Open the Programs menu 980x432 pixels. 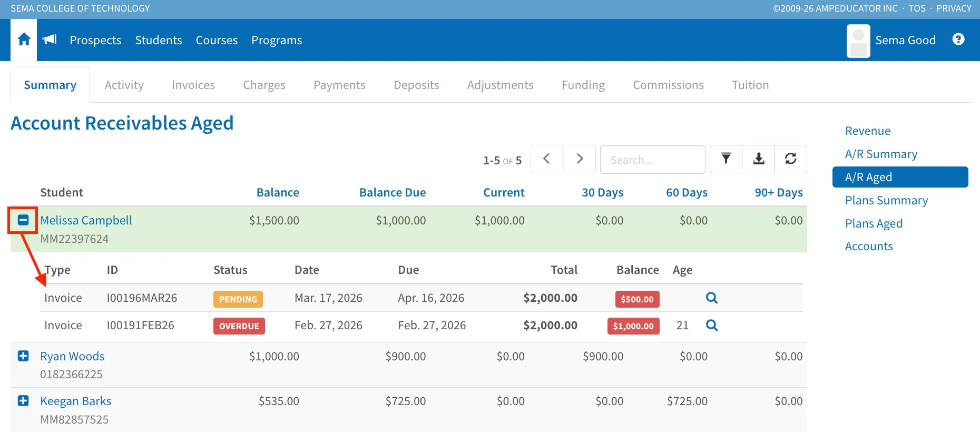pos(277,40)
